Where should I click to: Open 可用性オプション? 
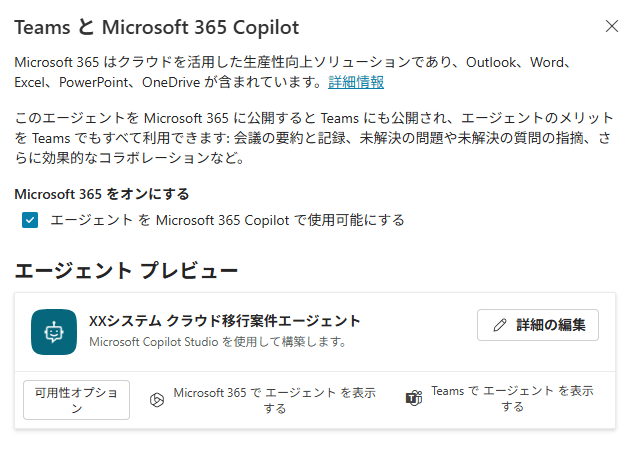point(76,400)
